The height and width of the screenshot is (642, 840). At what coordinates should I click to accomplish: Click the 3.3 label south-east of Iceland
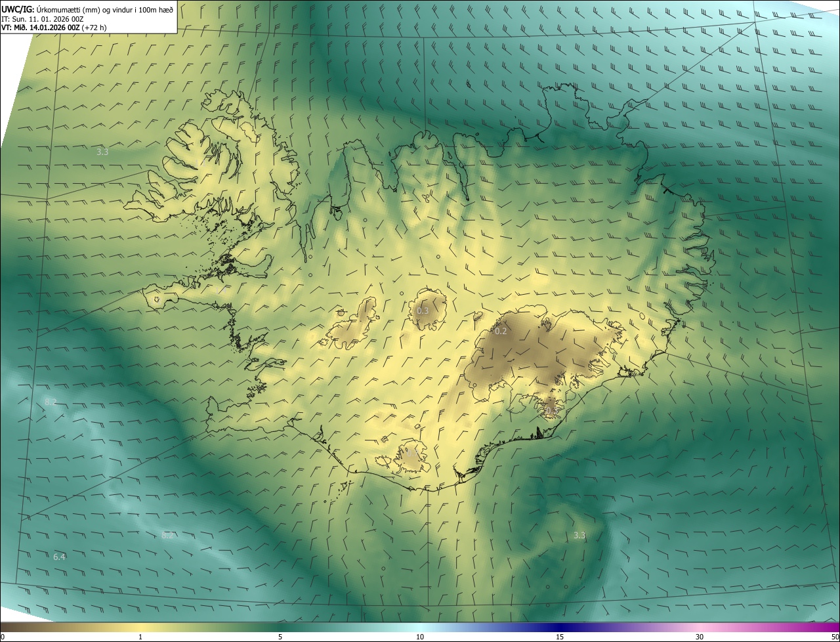[579, 536]
